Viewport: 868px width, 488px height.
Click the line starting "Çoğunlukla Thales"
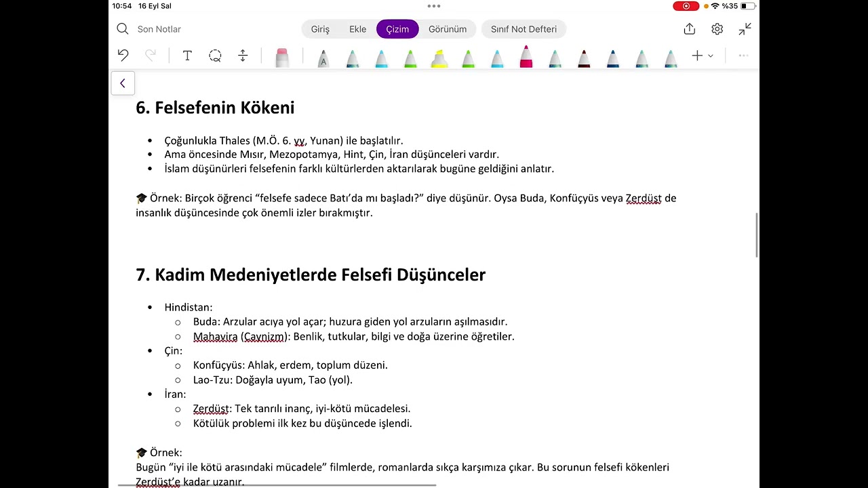tap(283, 140)
